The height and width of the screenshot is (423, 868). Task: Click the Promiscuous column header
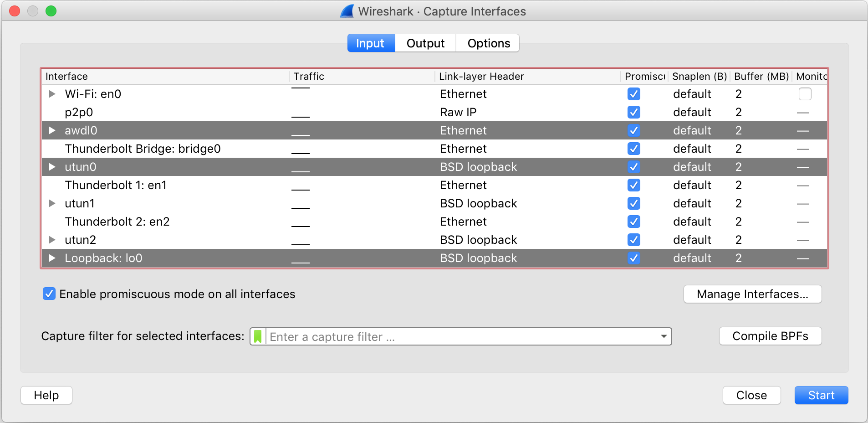644,76
